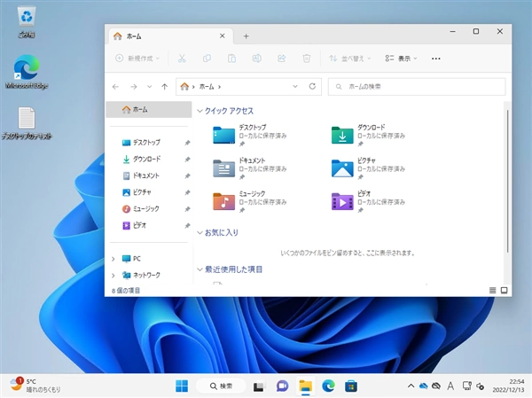Click the Delete trash icon in toolbar
The width and height of the screenshot is (532, 398).
(x=307, y=59)
